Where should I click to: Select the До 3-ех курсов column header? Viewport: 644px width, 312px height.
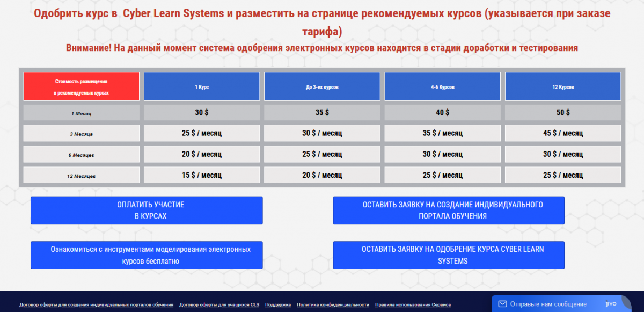[x=322, y=86]
